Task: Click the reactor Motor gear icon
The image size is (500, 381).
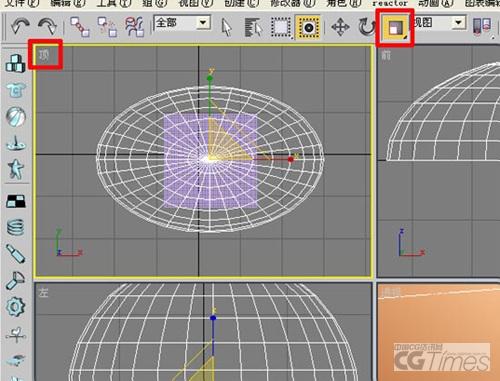Action: pyautogui.click(x=15, y=306)
